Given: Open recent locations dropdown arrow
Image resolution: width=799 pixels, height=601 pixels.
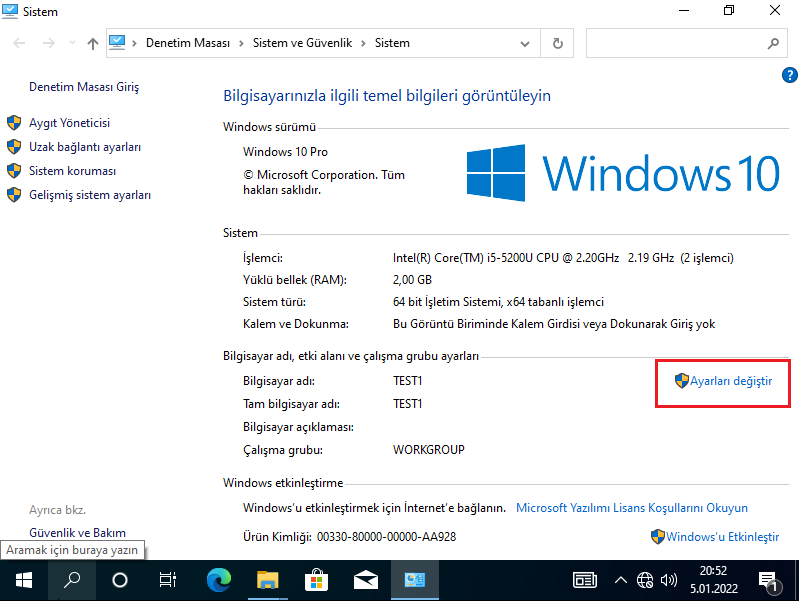Looking at the screenshot, I should 72,43.
